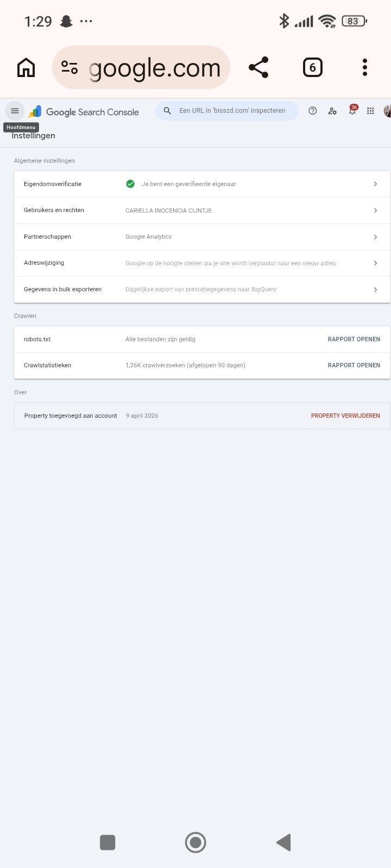This screenshot has height=868, width=391.
Task: Open user settings icon in header
Action: pos(332,111)
